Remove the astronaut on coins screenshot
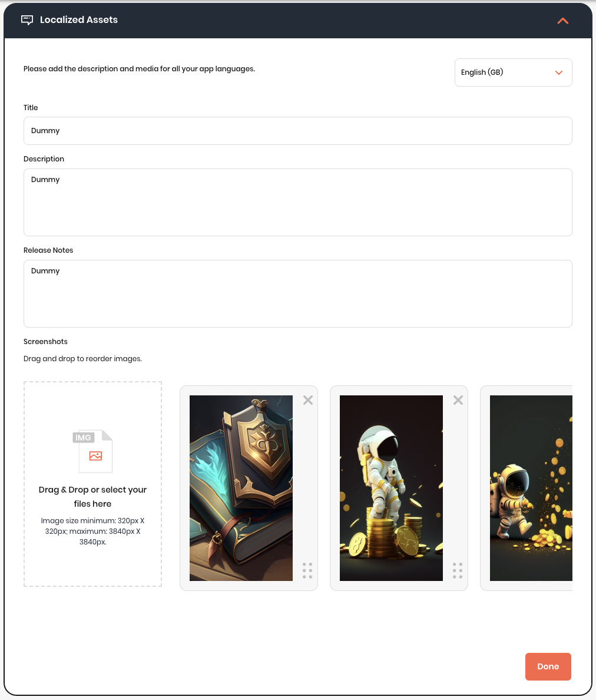The width and height of the screenshot is (596, 700). (458, 400)
